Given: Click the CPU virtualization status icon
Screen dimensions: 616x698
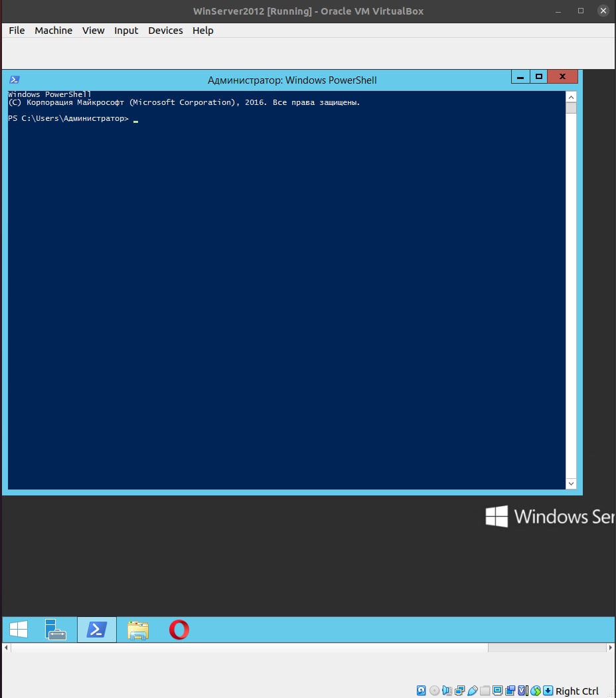Looking at the screenshot, I should click(523, 691).
